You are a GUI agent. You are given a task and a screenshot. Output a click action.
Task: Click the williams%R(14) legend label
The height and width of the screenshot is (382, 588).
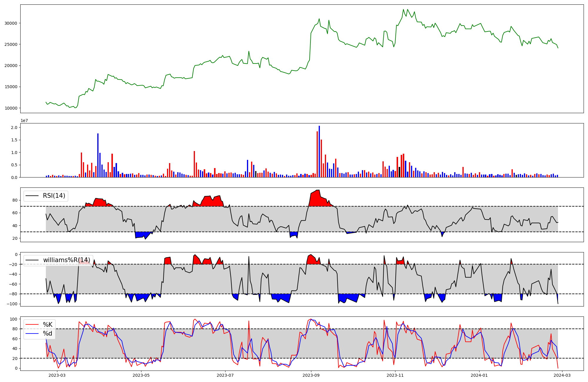[66, 260]
